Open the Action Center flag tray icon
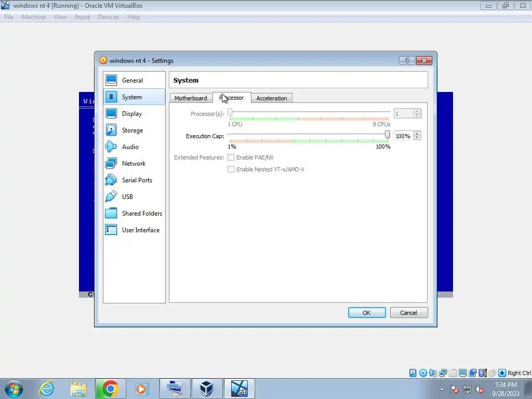Viewport: 532px width, 399px height. click(455, 390)
